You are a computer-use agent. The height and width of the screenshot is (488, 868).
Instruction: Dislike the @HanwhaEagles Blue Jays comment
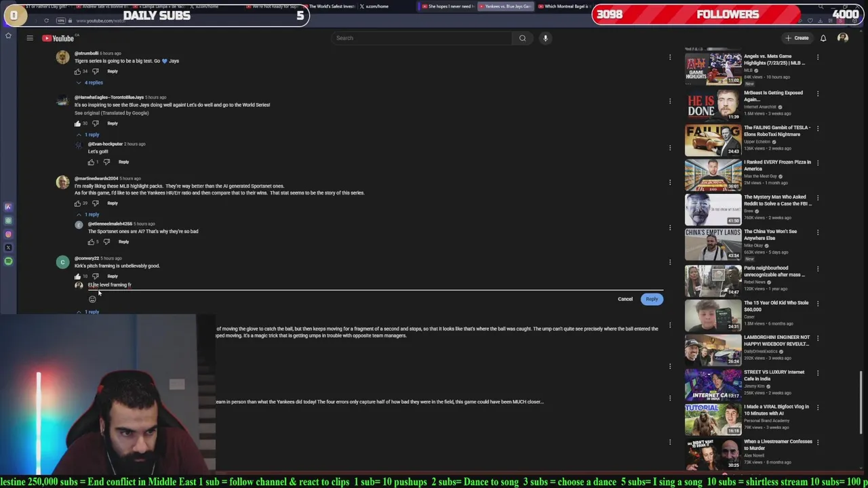click(95, 123)
